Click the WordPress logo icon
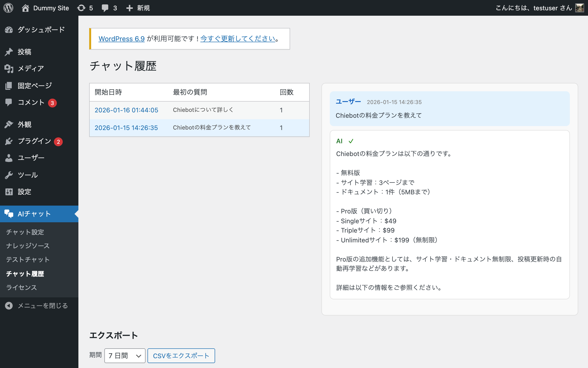Screen dimensions: 588x368 tap(8, 8)
